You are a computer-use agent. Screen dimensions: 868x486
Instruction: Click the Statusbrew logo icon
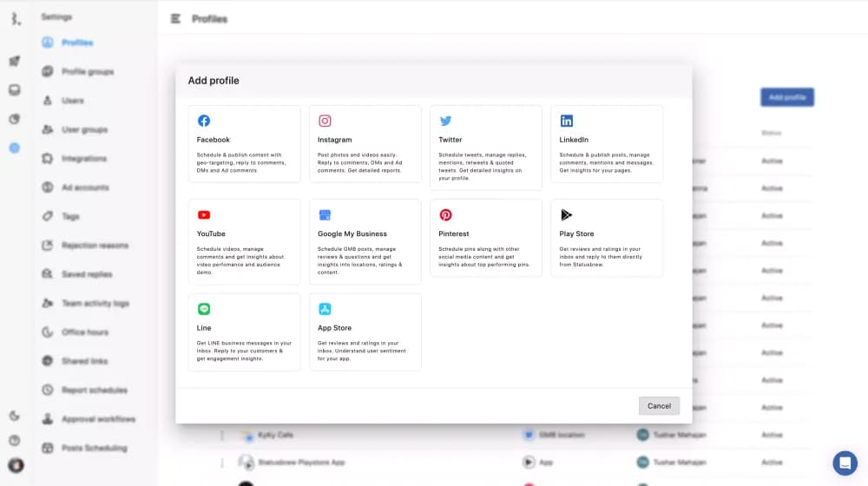click(16, 19)
